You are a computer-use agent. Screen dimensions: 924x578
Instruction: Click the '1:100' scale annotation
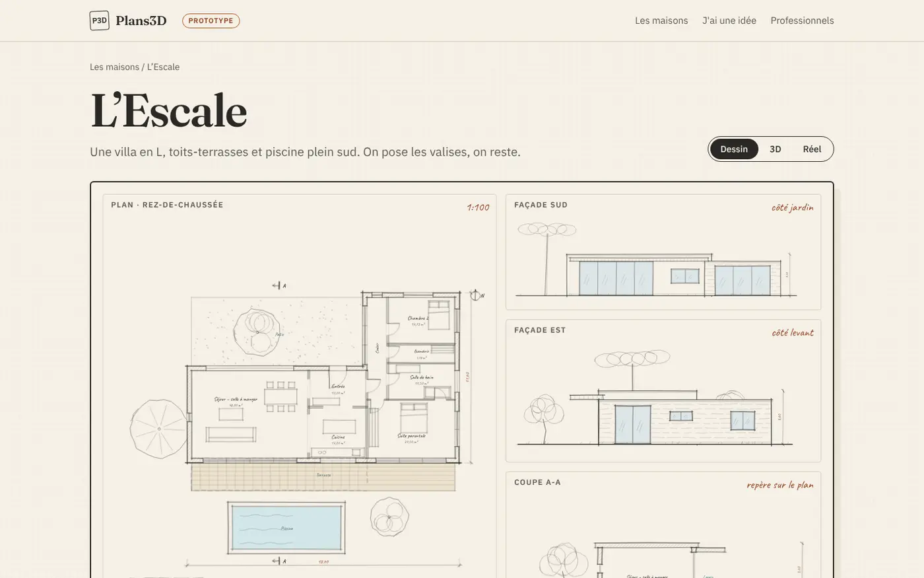478,207
